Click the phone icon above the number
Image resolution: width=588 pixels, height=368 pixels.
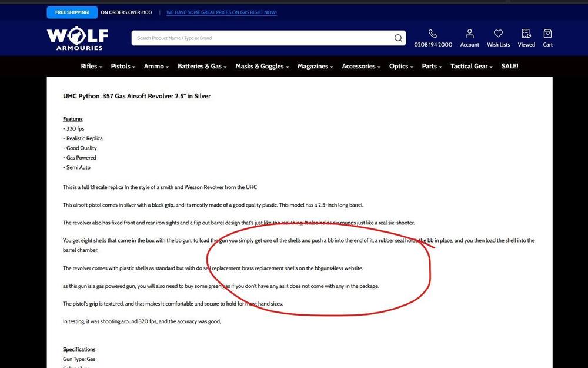click(433, 34)
